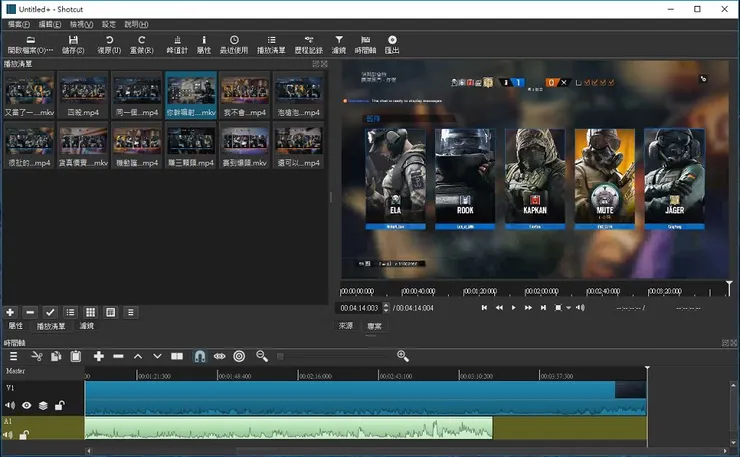
Task: Click the timeline split at playhead icon
Action: 177,356
